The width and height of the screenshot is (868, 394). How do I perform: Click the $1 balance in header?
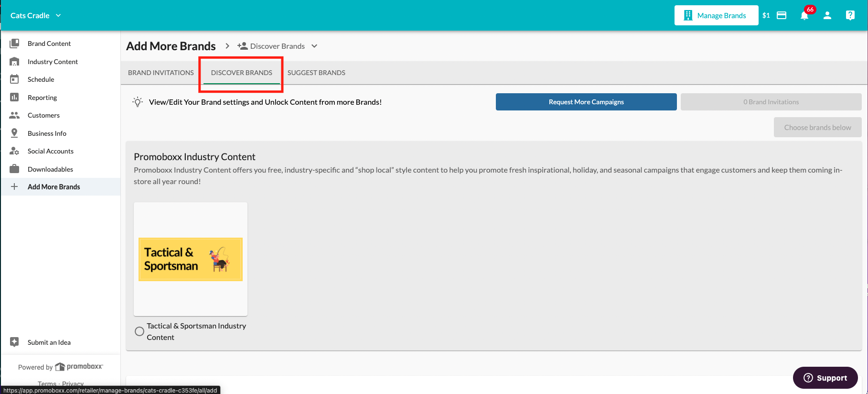click(x=766, y=15)
